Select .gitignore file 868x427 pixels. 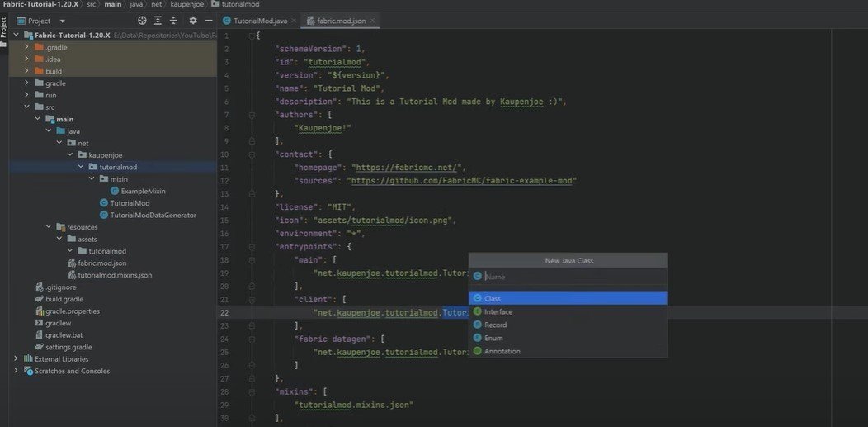(x=61, y=287)
